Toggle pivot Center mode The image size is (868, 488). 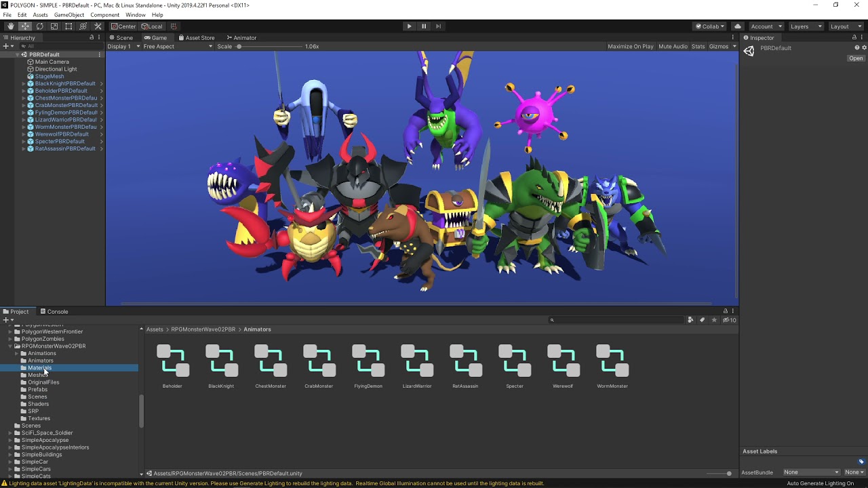click(x=123, y=26)
